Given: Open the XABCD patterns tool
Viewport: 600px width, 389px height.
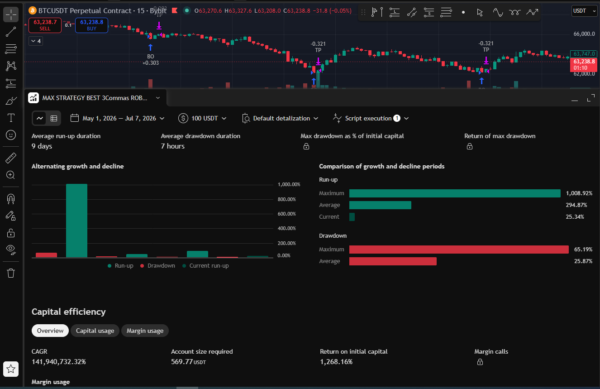Looking at the screenshot, I should click(11, 66).
